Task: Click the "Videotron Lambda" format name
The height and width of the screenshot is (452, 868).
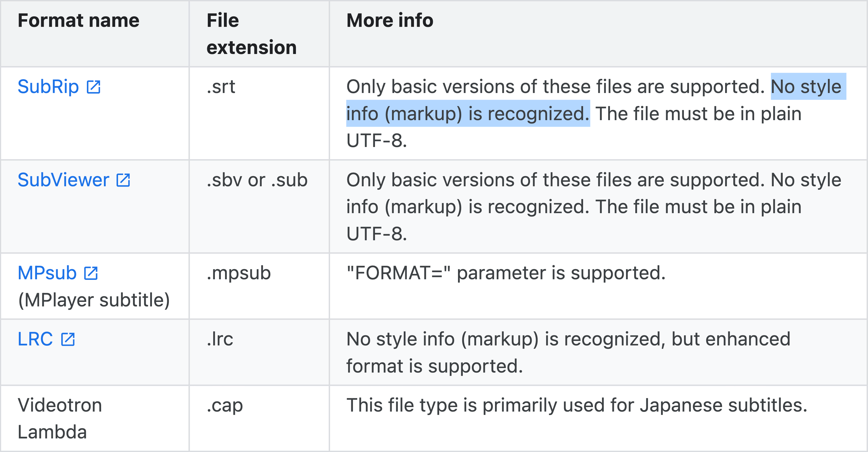Action: 60,419
